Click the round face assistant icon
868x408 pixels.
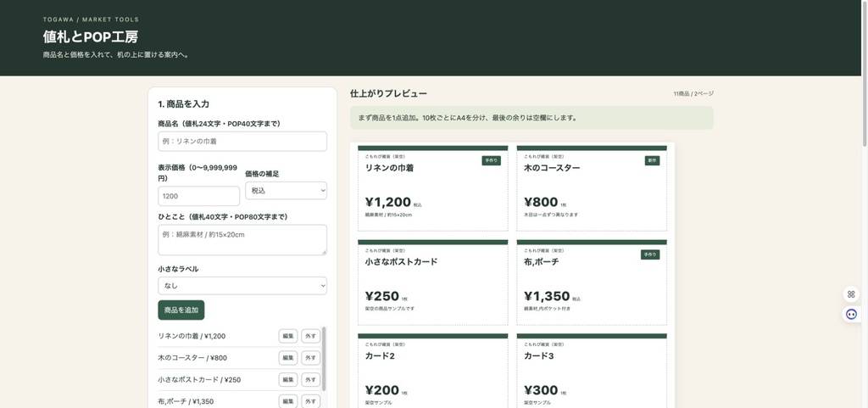(x=851, y=315)
